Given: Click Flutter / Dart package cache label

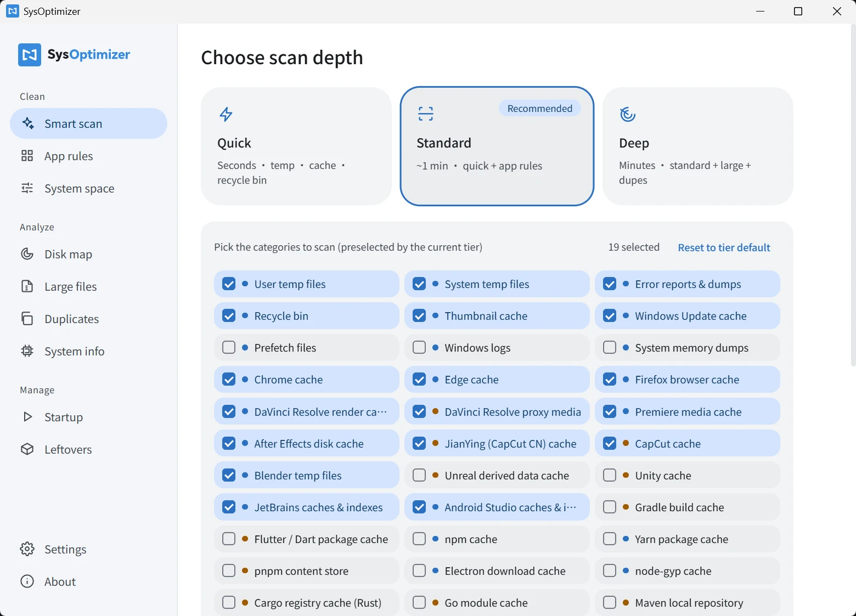Looking at the screenshot, I should (x=321, y=539).
